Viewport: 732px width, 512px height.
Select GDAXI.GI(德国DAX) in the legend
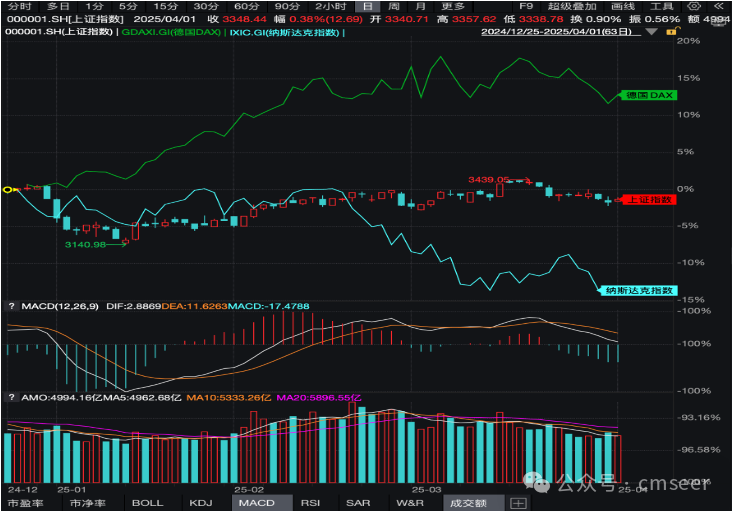point(171,32)
